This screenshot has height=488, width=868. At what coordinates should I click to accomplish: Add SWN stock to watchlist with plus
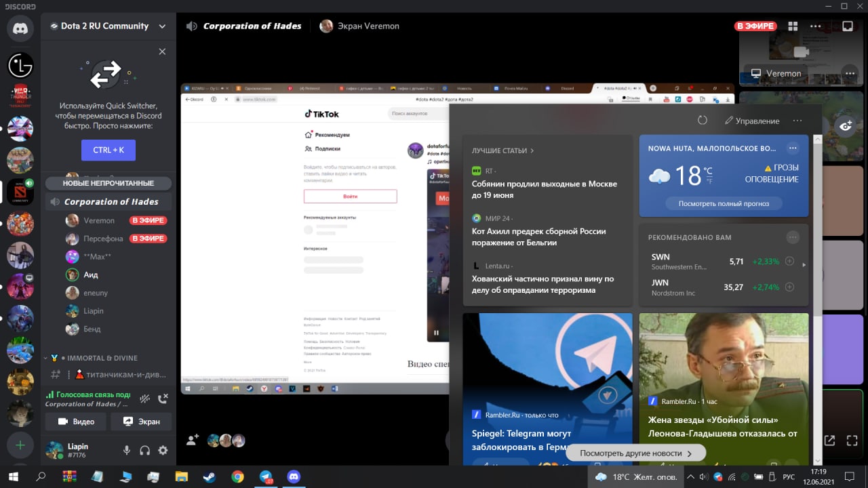789,262
